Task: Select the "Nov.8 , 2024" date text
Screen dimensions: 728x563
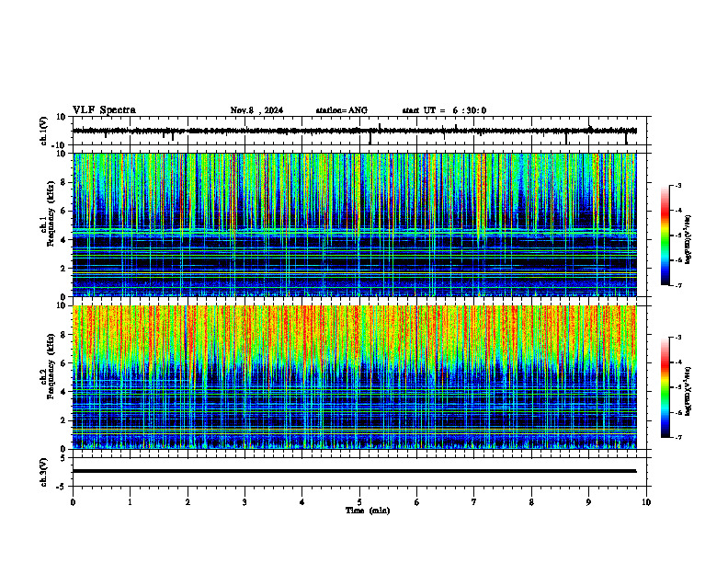Action: coord(256,110)
